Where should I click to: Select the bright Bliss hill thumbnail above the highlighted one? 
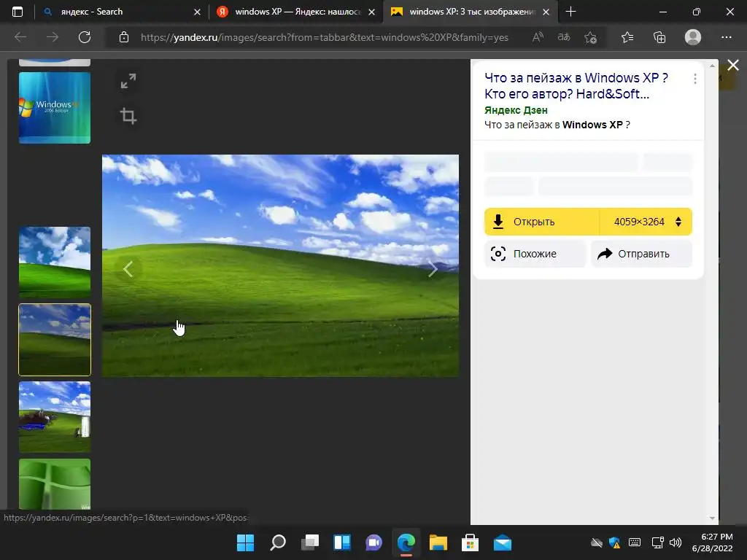(55, 262)
